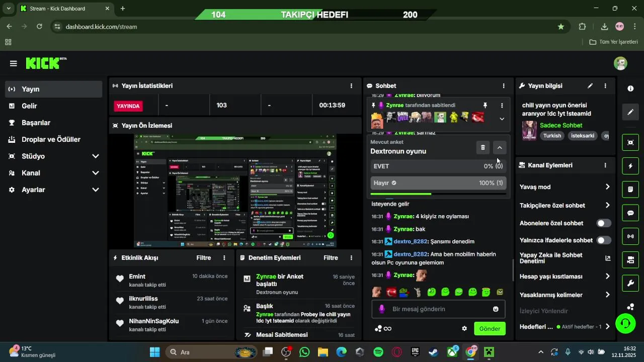The width and height of the screenshot is (644, 362).
Task: Toggle the channel actions widget icon in sidebar
Action: pos(630,260)
